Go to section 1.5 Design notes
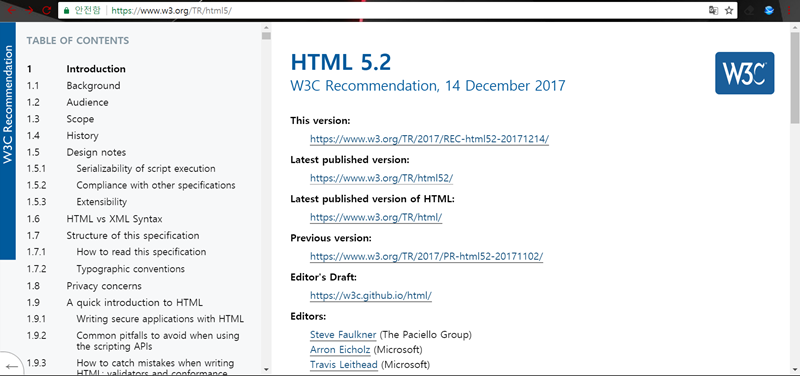Screen dimensions: 800x376 (x=96, y=152)
